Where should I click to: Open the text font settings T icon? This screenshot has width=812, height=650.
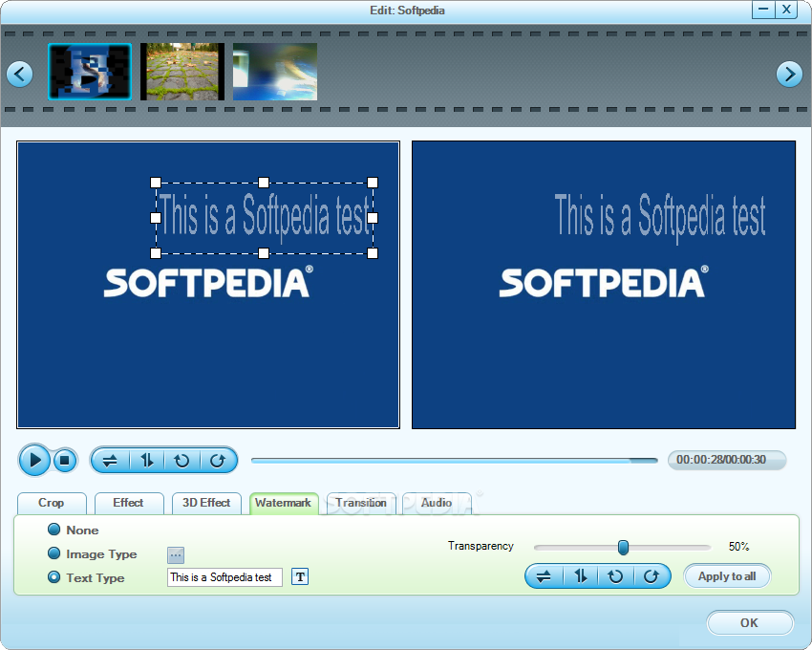[x=300, y=576]
